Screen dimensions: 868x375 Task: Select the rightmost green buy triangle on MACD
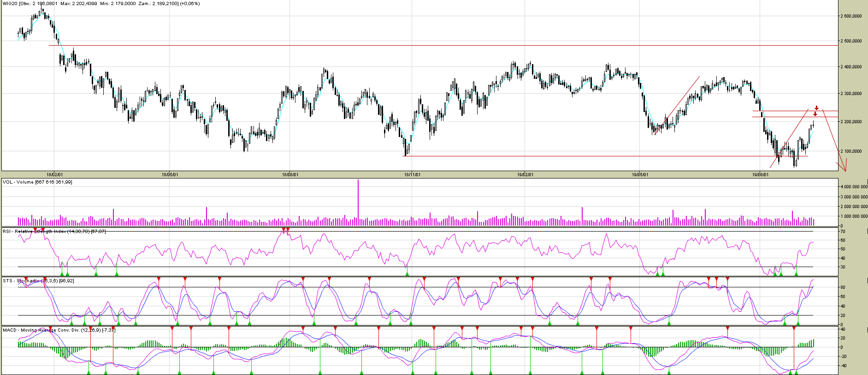(x=796, y=372)
